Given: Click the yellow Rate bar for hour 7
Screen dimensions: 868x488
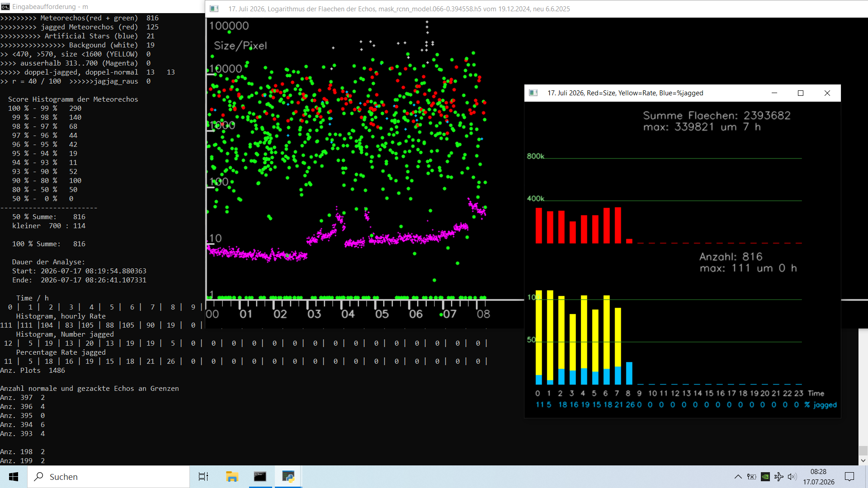Looking at the screenshot, I should 618,337.
